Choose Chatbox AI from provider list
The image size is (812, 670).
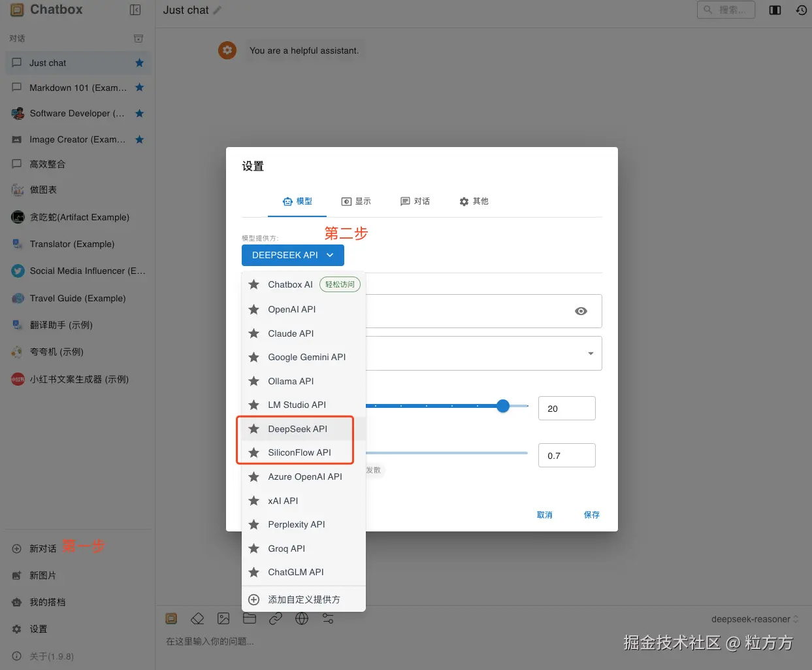coord(304,284)
